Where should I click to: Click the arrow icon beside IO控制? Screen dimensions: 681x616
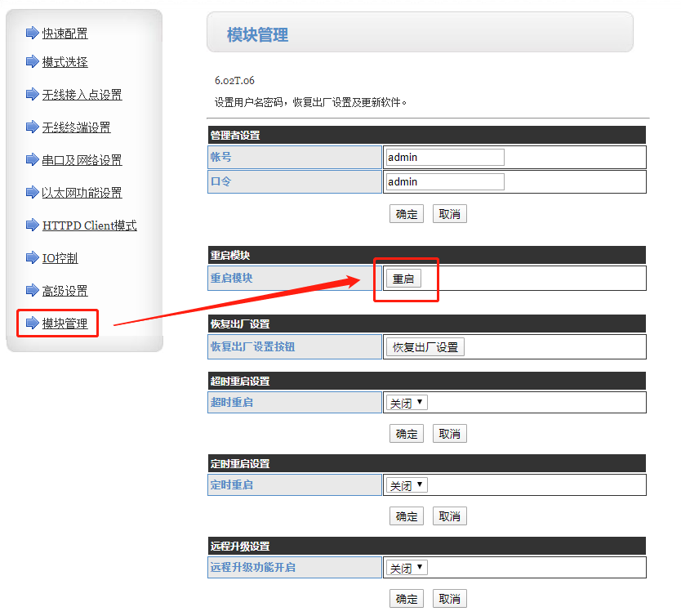click(32, 257)
